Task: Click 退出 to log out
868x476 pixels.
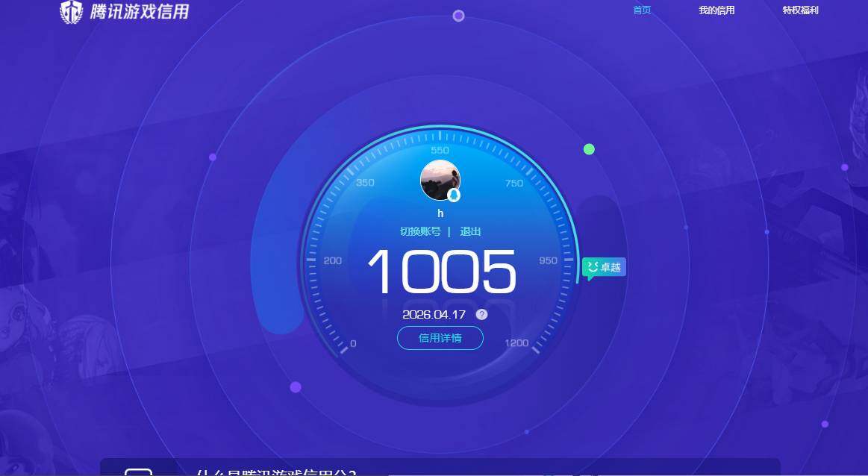Action: point(470,231)
